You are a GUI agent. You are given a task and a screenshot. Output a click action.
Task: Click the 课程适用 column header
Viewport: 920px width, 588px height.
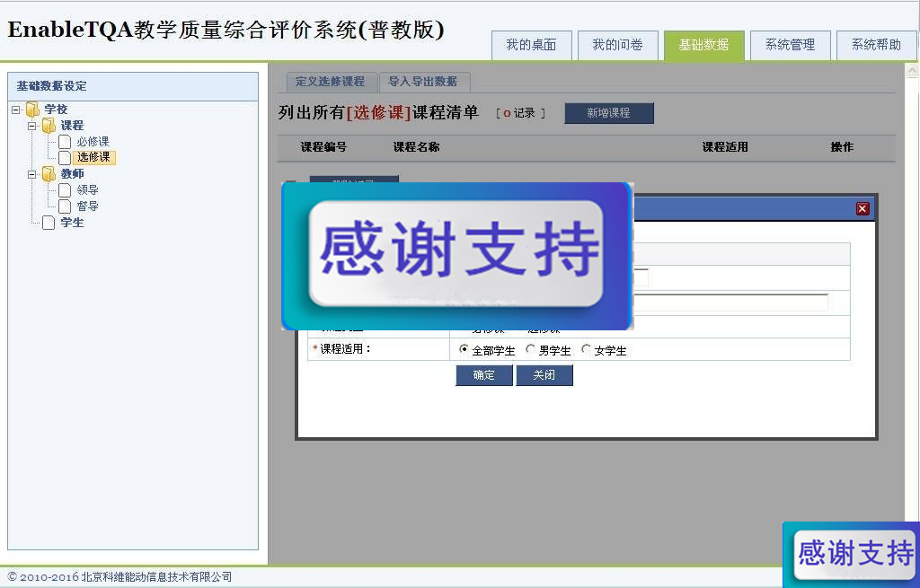click(725, 147)
